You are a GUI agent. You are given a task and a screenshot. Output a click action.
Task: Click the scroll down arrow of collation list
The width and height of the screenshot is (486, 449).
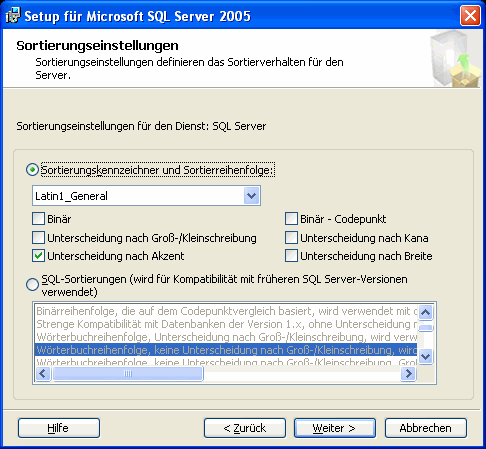pos(426,357)
